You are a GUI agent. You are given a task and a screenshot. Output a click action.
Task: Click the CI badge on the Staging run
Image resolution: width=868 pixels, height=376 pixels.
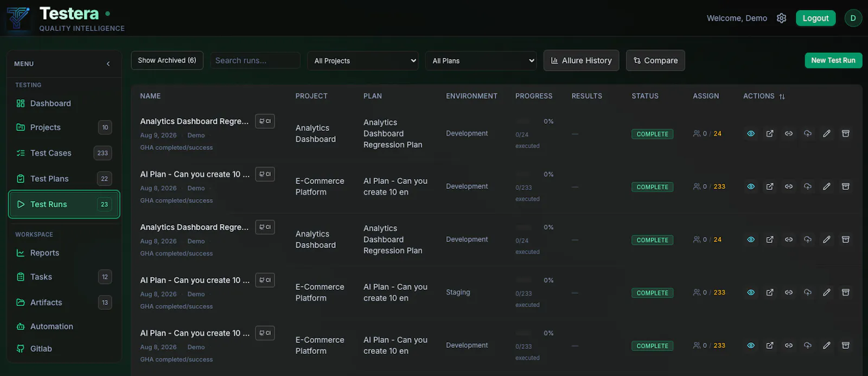265,280
